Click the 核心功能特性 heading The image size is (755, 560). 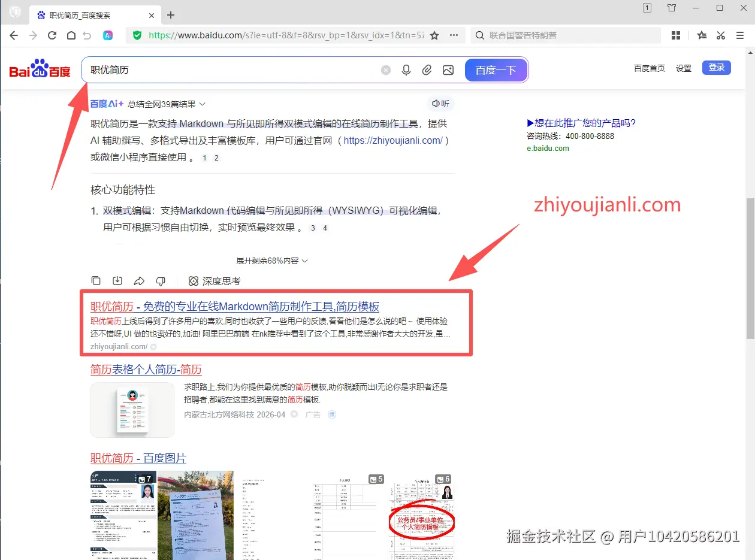123,190
